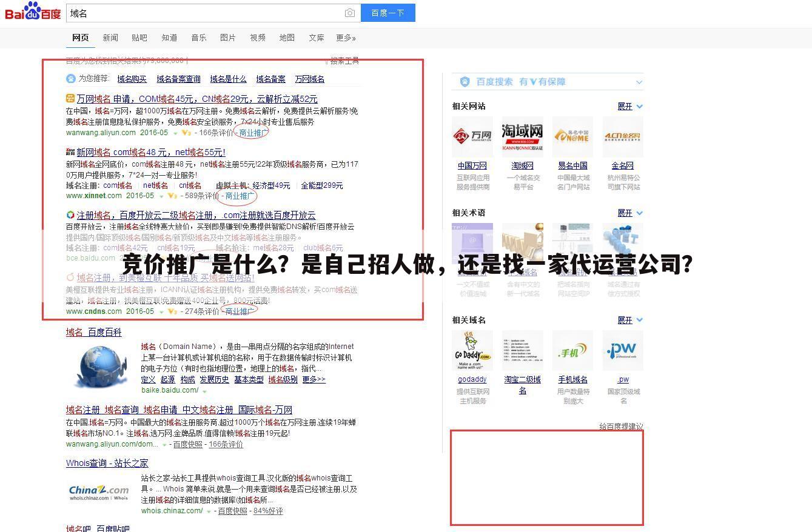812x532 pixels.
Task: Click 手机域名 thumbnail image
Action: 573,350
